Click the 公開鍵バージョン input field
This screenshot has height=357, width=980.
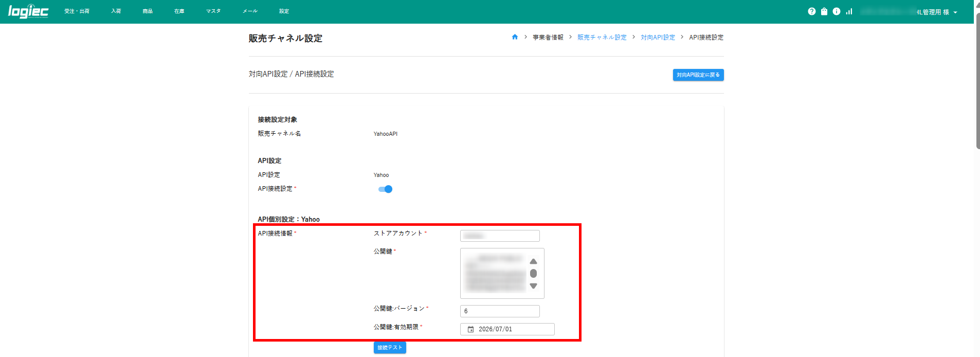[500, 311]
